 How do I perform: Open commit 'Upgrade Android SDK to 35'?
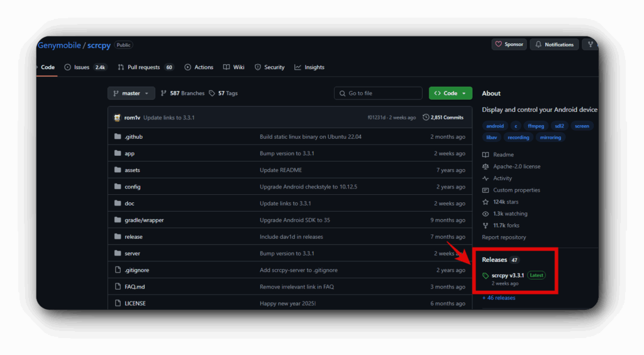coord(295,221)
